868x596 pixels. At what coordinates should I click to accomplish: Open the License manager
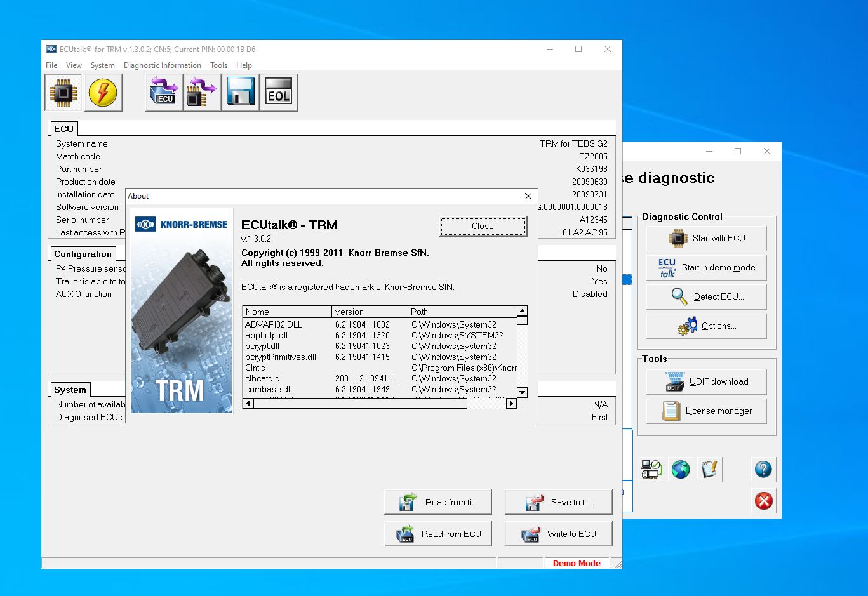(705, 411)
